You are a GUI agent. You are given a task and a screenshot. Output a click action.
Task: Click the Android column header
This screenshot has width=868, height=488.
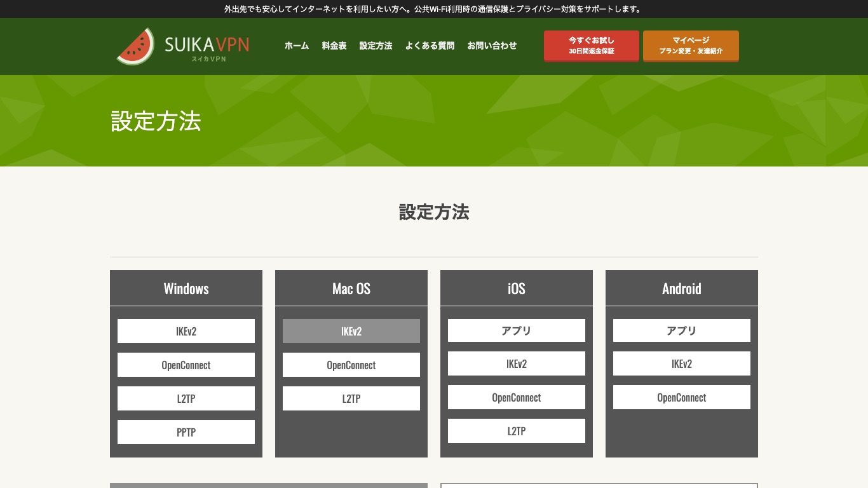pos(682,288)
